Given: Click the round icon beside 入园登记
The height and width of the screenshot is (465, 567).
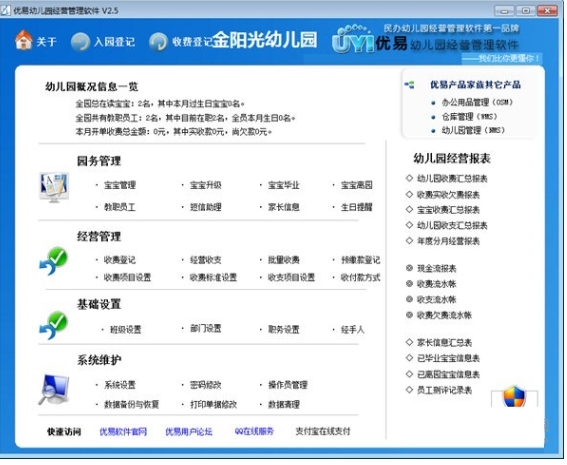Looking at the screenshot, I should [80, 42].
